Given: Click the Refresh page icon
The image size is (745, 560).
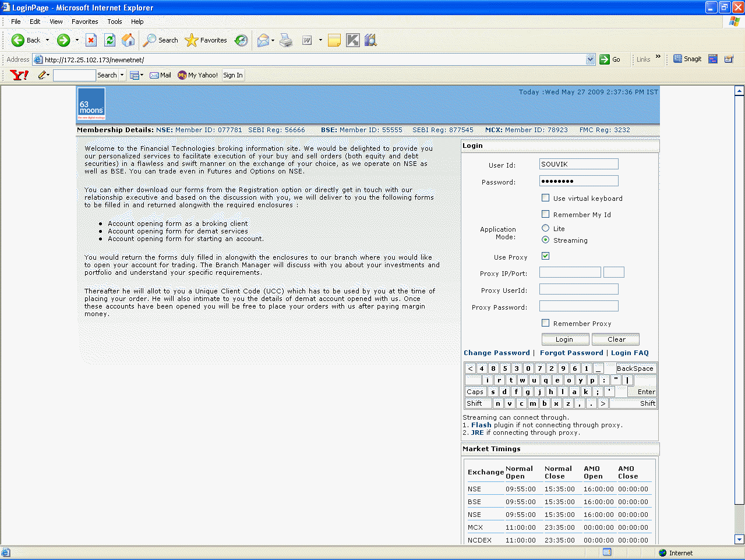Looking at the screenshot, I should 110,40.
